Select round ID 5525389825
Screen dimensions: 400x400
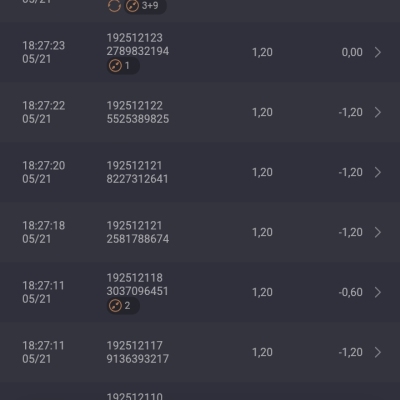pos(138,119)
